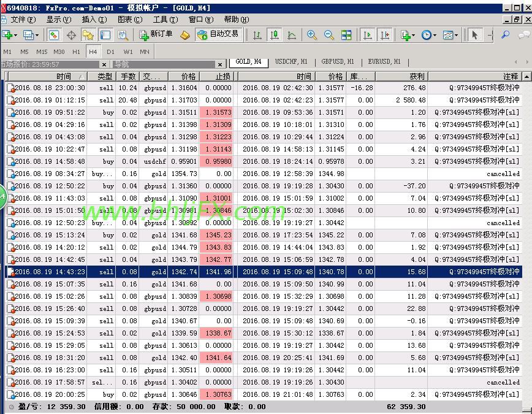Open the 帮助(H) menu
The image size is (532, 414).
(x=237, y=20)
